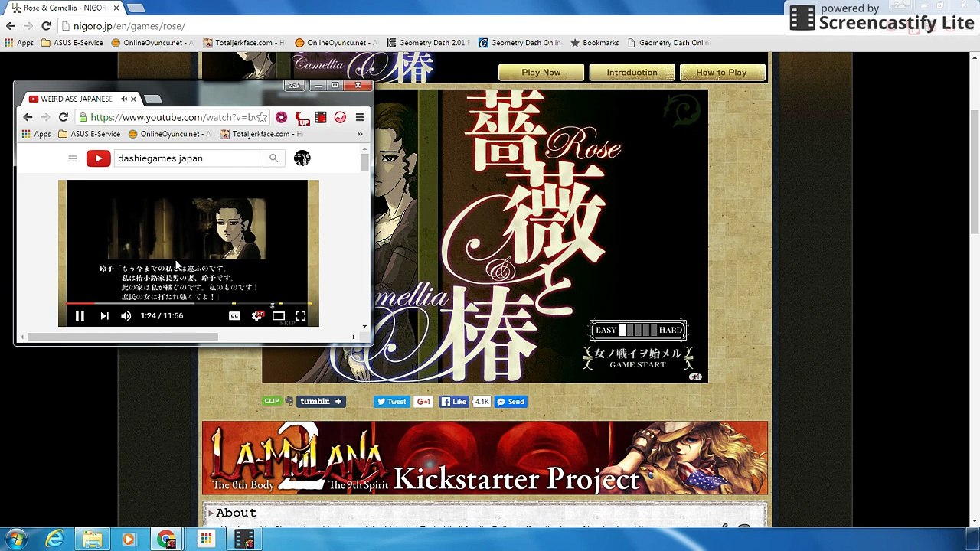Open Windows Media Player from taskbar

coord(129,540)
